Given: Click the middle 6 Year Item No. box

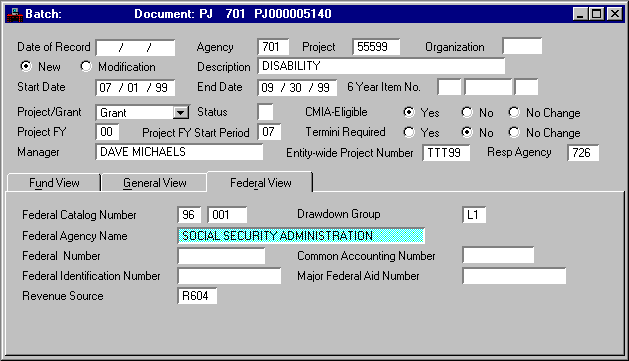Looking at the screenshot, I should 488,87.
